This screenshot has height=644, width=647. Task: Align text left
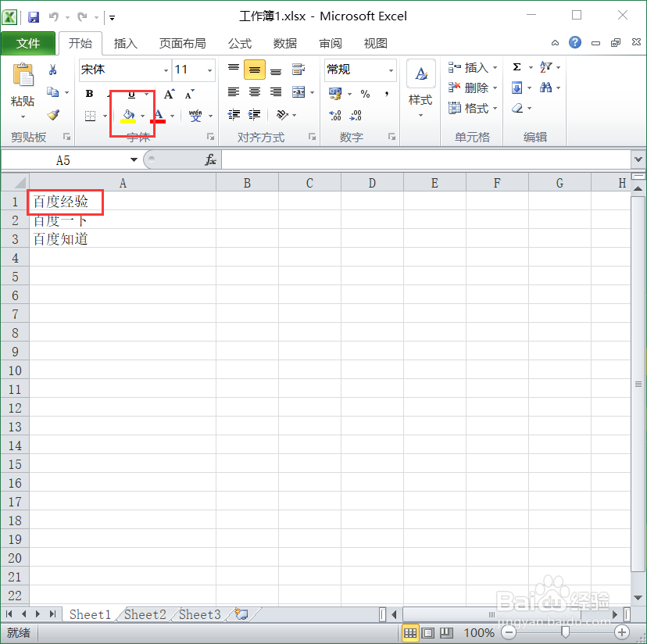click(x=234, y=91)
